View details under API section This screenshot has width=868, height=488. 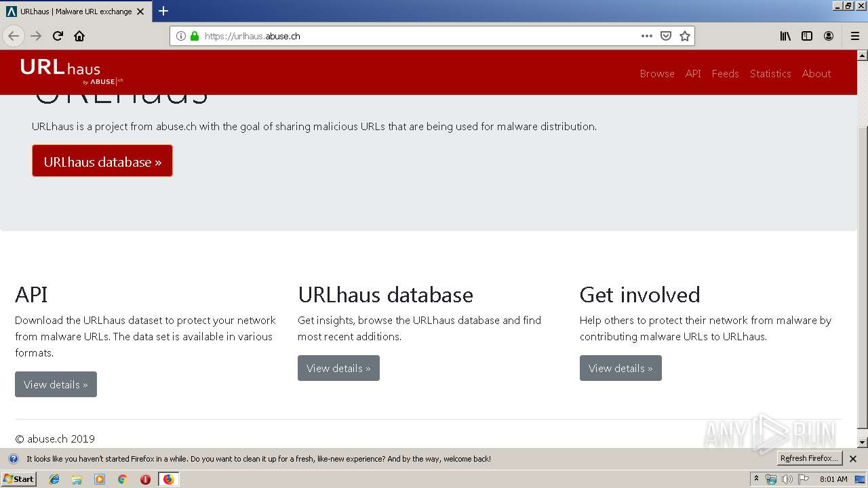click(56, 384)
